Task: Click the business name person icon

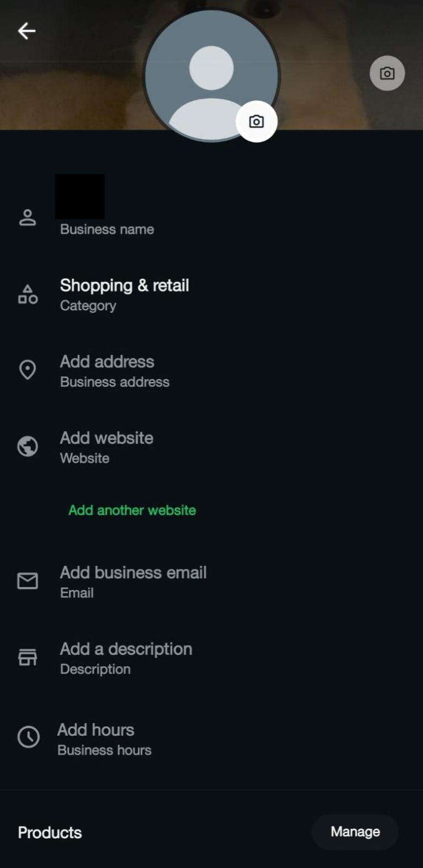Action: click(28, 218)
